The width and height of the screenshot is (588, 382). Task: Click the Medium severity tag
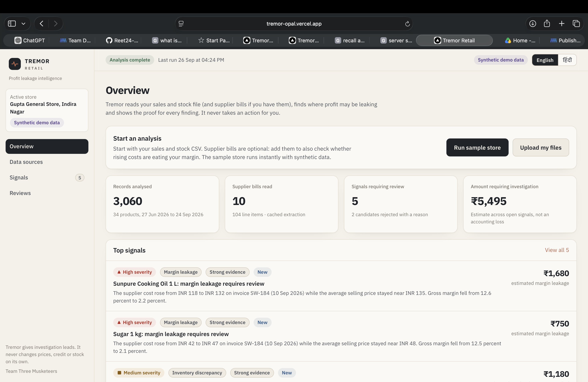click(x=139, y=373)
